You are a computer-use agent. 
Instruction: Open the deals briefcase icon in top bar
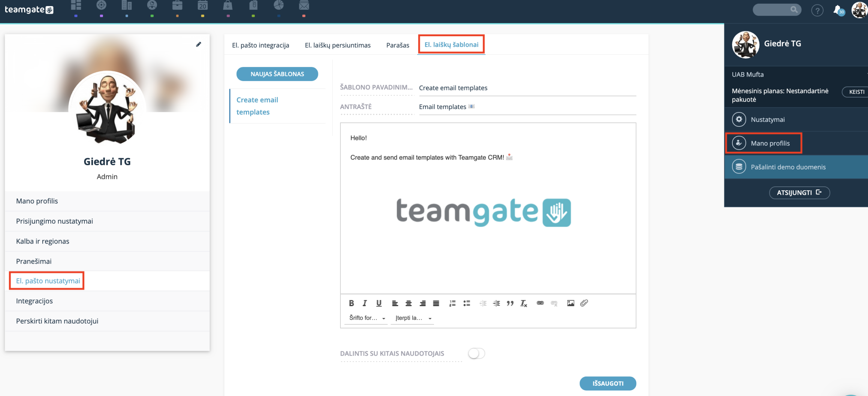click(177, 5)
